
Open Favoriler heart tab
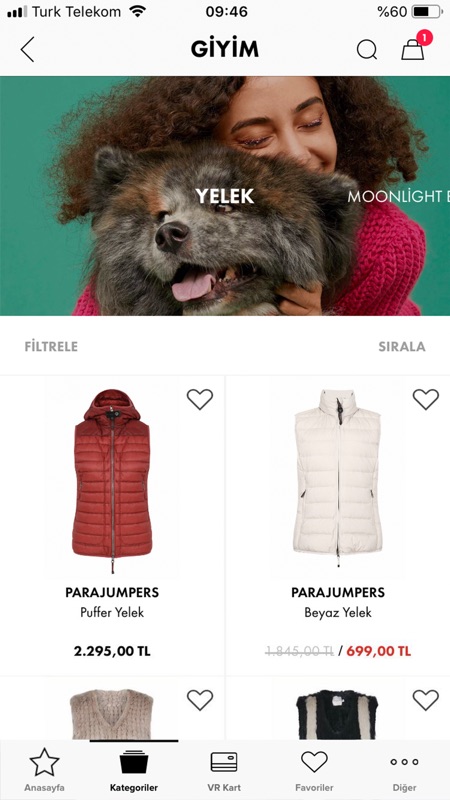[314, 762]
